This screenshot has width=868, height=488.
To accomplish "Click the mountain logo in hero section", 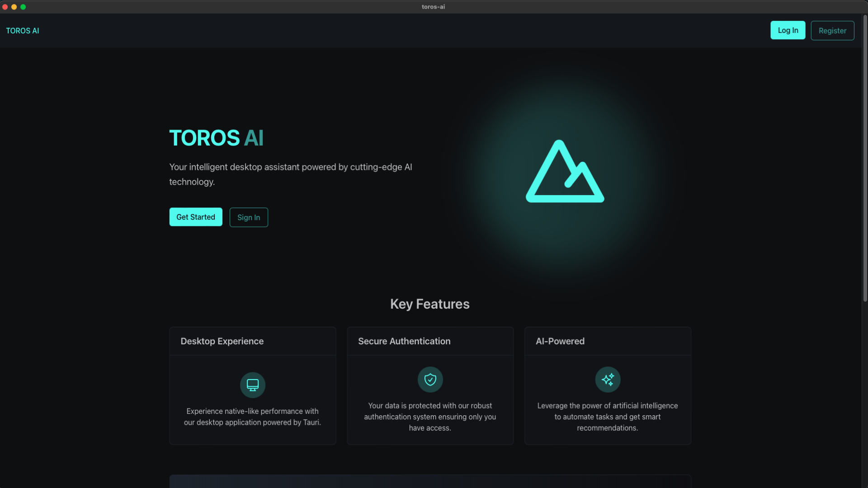I will coord(565,172).
